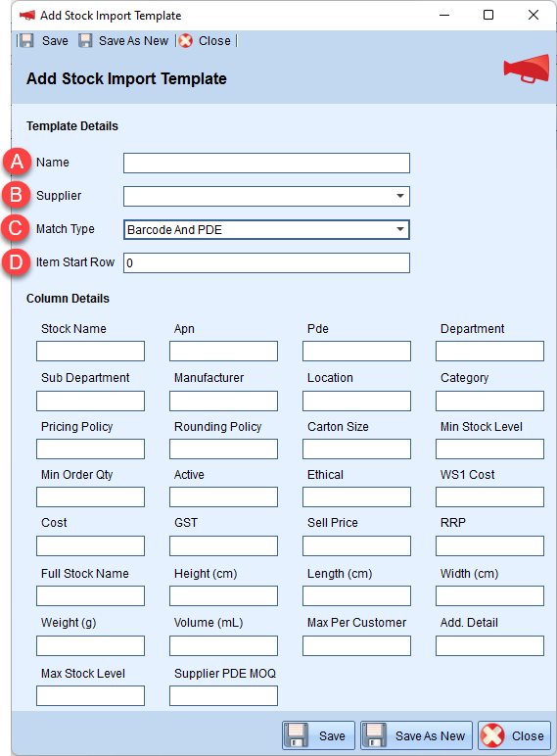The width and height of the screenshot is (557, 756).
Task: Maximize the Add Stock Import Template window
Action: click(488, 15)
